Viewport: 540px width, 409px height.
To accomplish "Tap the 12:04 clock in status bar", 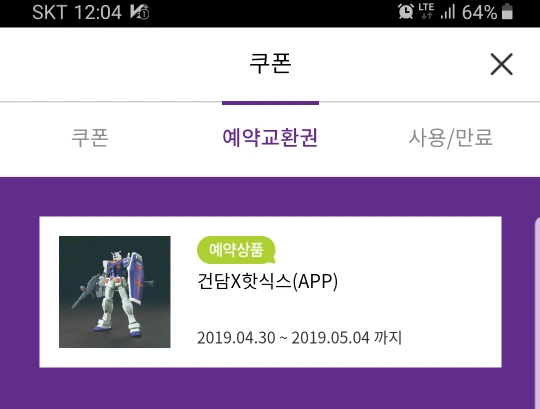I will point(98,12).
